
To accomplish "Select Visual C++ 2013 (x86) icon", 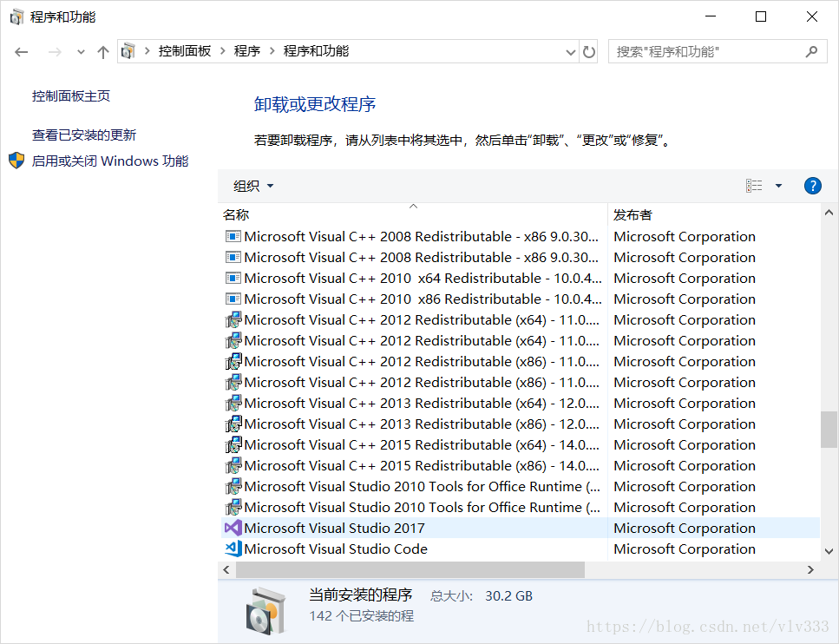I will tap(233, 424).
